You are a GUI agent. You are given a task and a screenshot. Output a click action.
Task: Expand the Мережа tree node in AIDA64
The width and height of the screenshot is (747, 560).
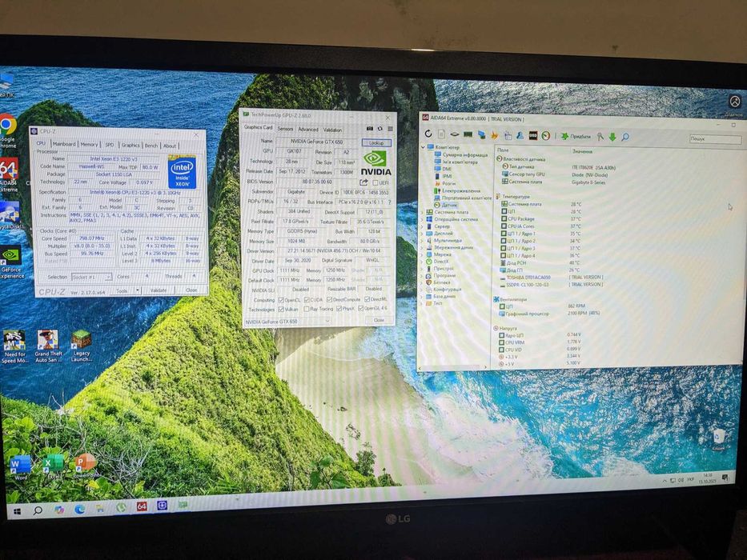422,254
